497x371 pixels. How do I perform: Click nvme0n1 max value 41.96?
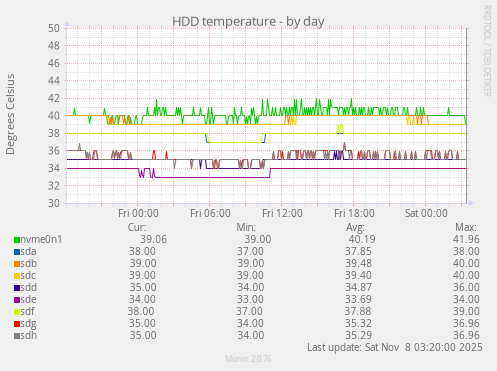tap(466, 239)
